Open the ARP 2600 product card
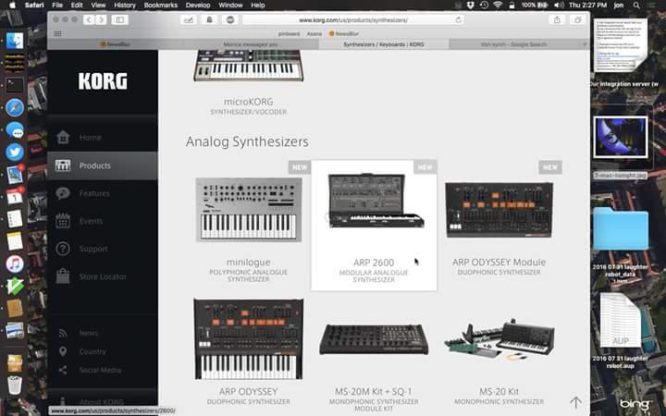Image resolution: width=666 pixels, height=416 pixels. coord(374,226)
